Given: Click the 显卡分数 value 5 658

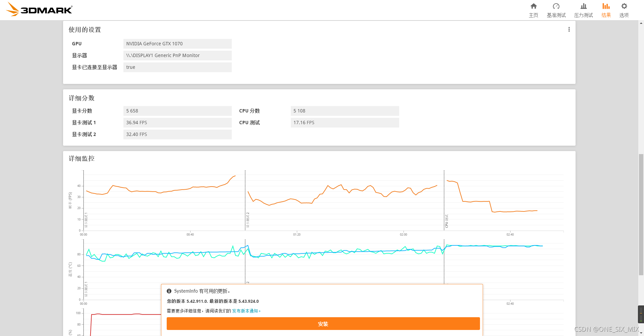Looking at the screenshot, I should pyautogui.click(x=177, y=111).
